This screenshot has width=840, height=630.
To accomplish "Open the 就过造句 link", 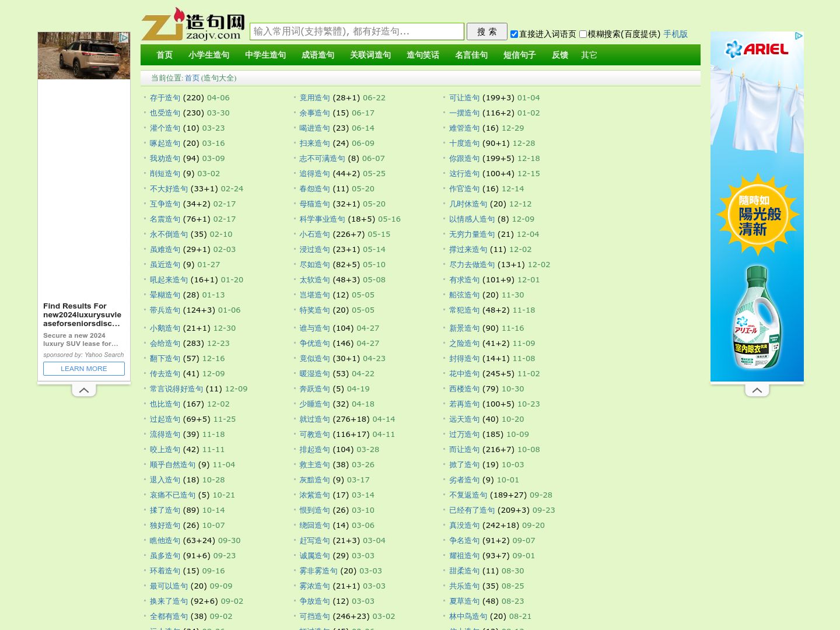I will [x=315, y=419].
